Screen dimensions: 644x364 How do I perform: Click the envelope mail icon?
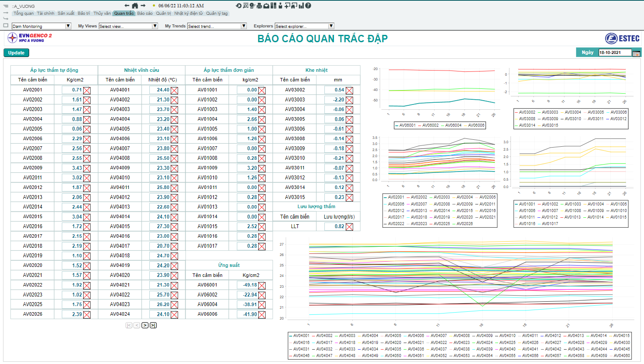coord(266,6)
